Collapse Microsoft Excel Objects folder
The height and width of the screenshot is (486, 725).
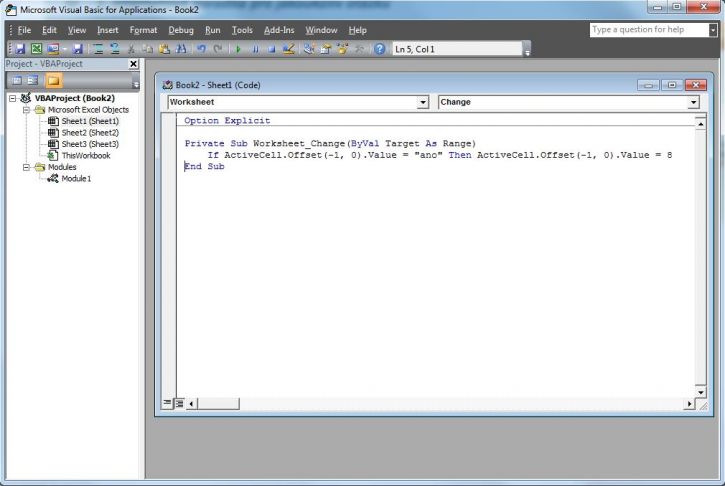coord(26,110)
